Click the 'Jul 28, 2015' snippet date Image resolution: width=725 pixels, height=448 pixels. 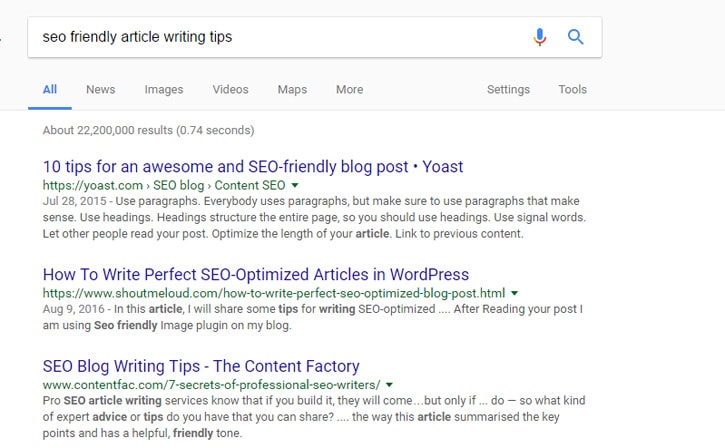tap(74, 201)
